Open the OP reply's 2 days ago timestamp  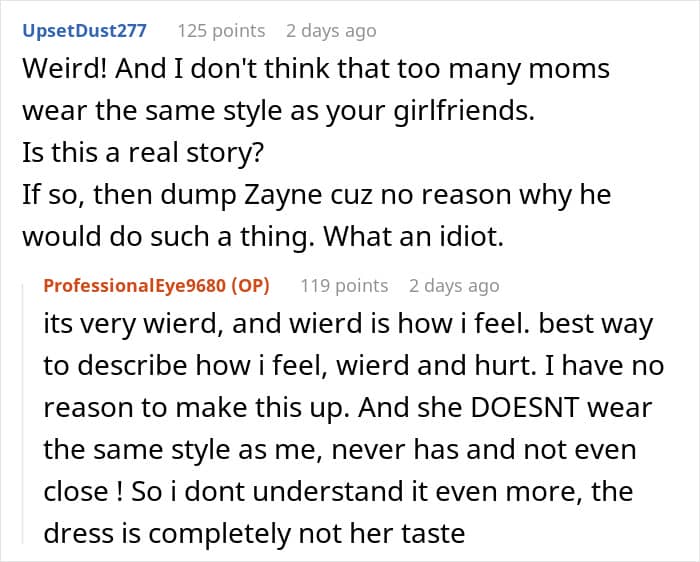pos(454,286)
